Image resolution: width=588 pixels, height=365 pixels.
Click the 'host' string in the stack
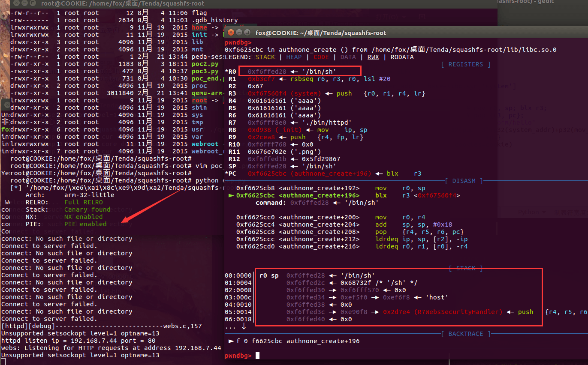click(x=437, y=297)
